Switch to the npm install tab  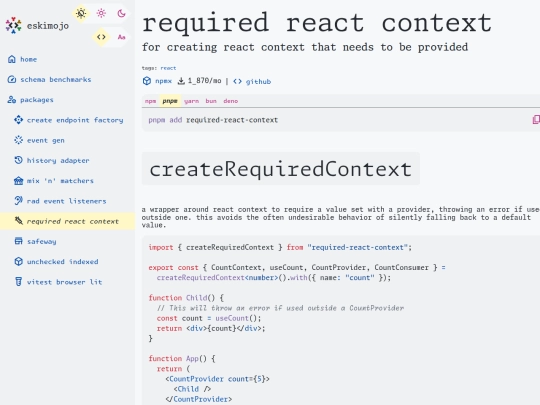point(150,101)
